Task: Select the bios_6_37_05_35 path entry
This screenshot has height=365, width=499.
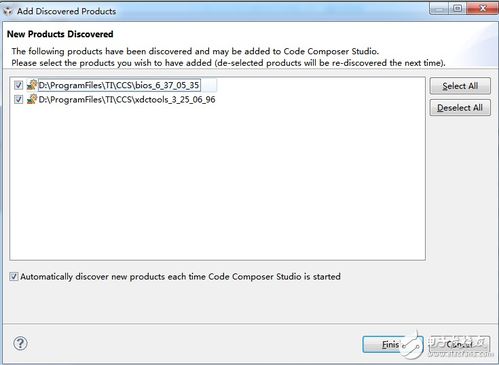Action: point(119,85)
